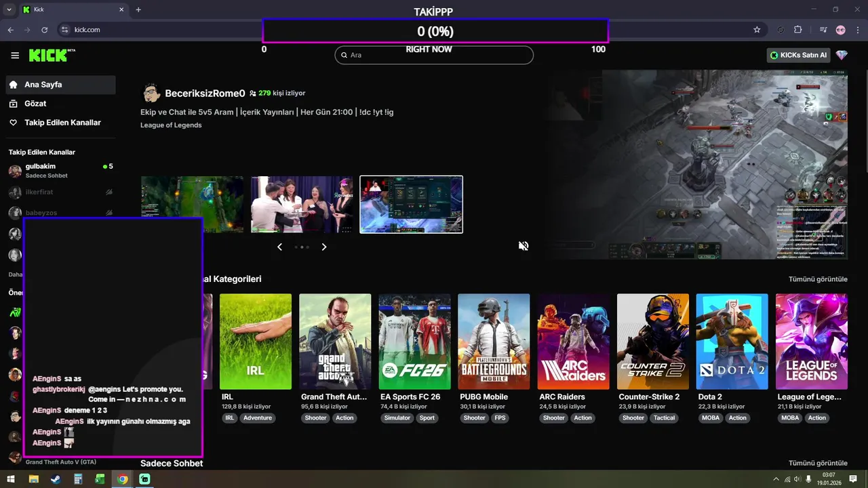868x488 pixels.
Task: Open Takip Edilen Kanallar sidebar item
Action: [x=60, y=123]
